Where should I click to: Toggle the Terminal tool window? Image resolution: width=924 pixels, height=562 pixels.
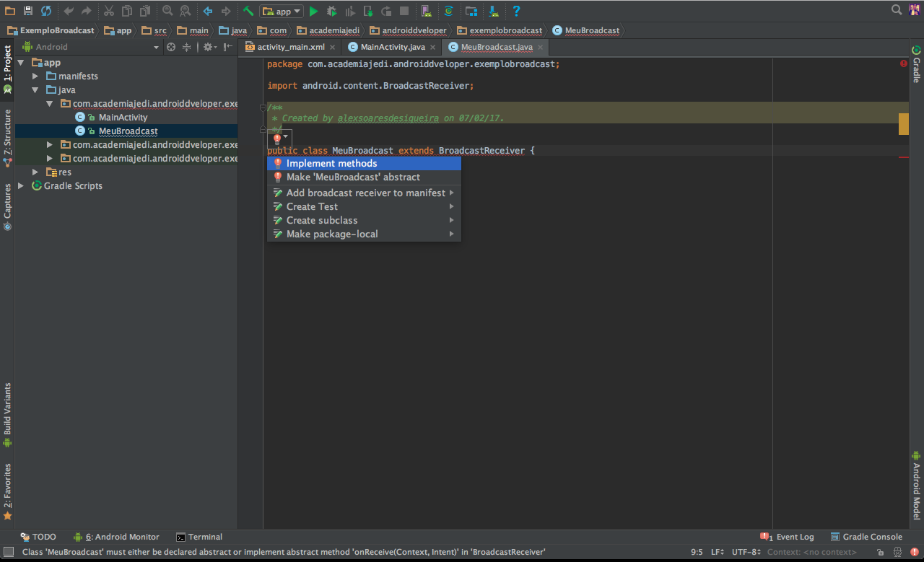coord(199,537)
